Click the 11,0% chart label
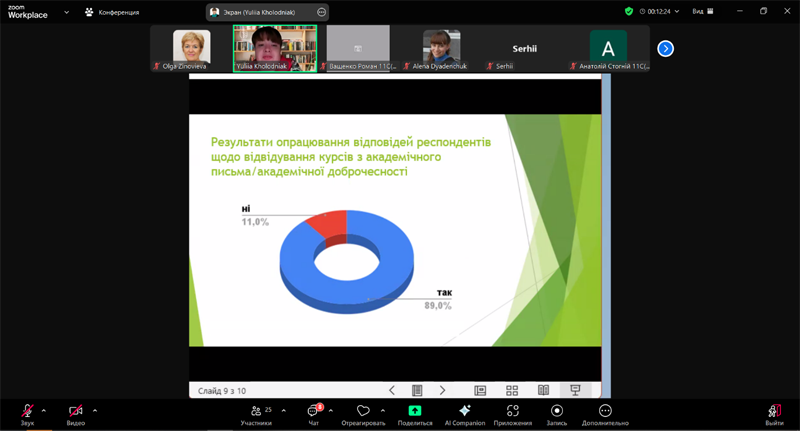Screen dimensions: 800x431 point(255,222)
